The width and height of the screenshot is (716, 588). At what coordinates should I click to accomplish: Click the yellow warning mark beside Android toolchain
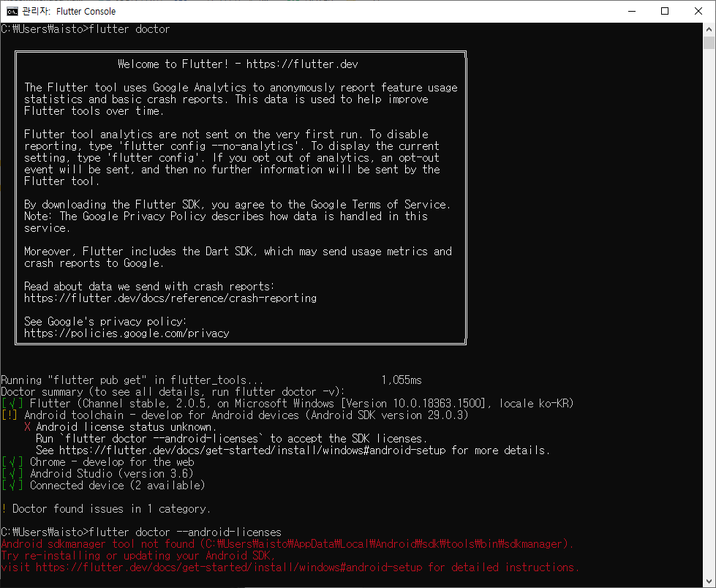(10, 415)
